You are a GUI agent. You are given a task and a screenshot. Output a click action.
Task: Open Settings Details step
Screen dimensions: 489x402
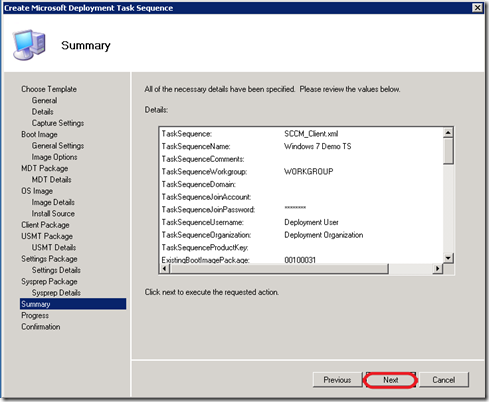tap(56, 270)
